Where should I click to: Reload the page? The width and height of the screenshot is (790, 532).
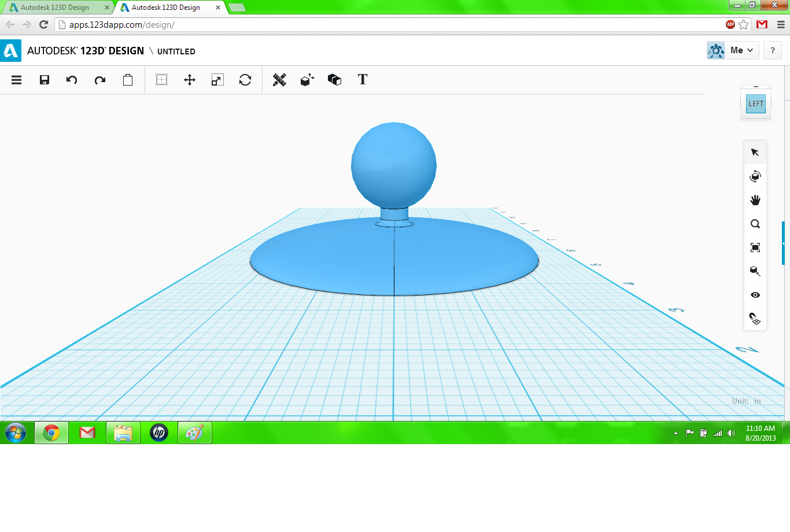click(x=43, y=24)
